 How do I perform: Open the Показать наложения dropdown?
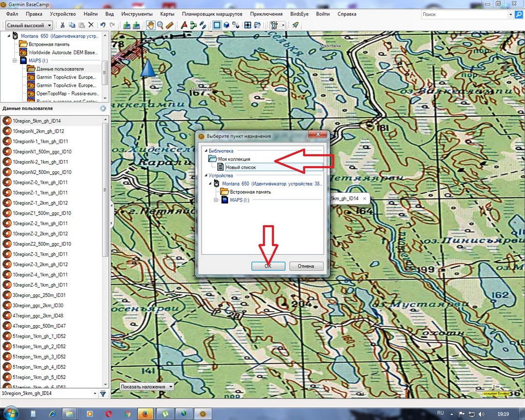(147, 386)
